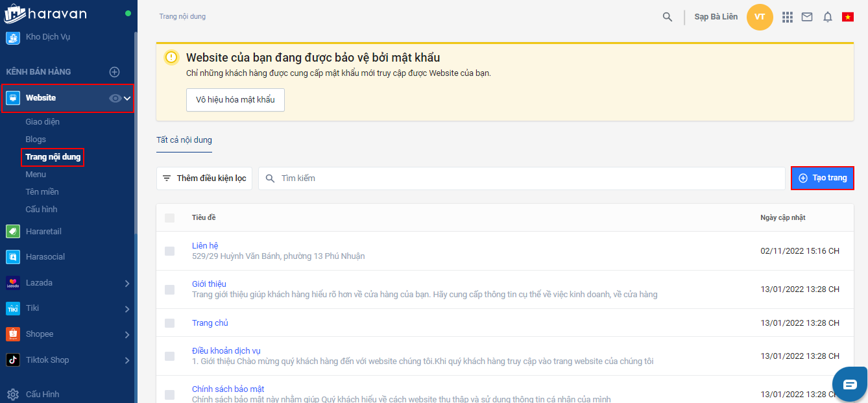Click the VT user avatar
This screenshot has width=868, height=403.
coord(760,17)
